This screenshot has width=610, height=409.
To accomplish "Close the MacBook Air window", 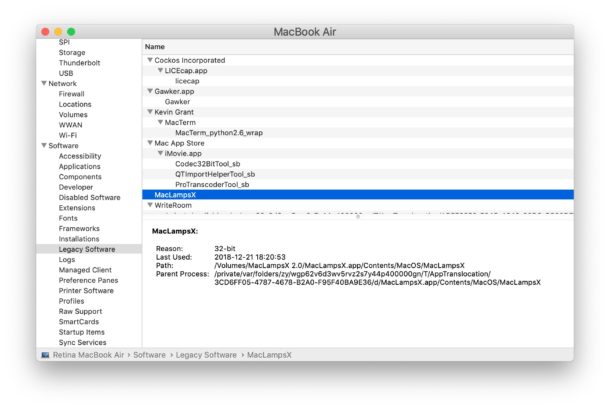I will point(45,32).
